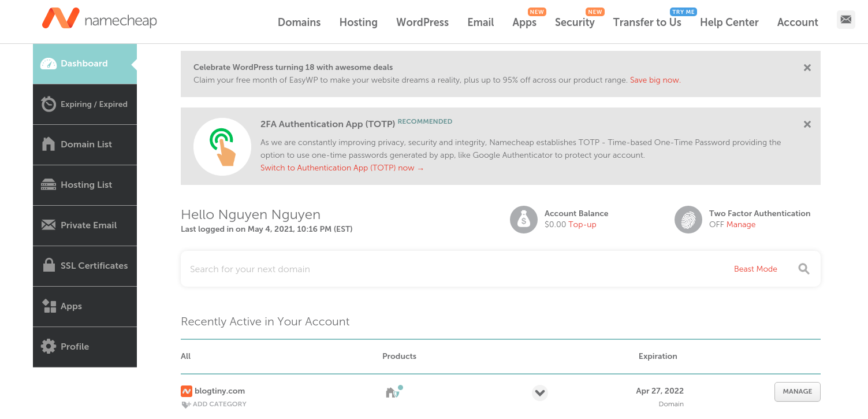
Task: Click the Account Balance money bag icon
Action: click(x=524, y=220)
